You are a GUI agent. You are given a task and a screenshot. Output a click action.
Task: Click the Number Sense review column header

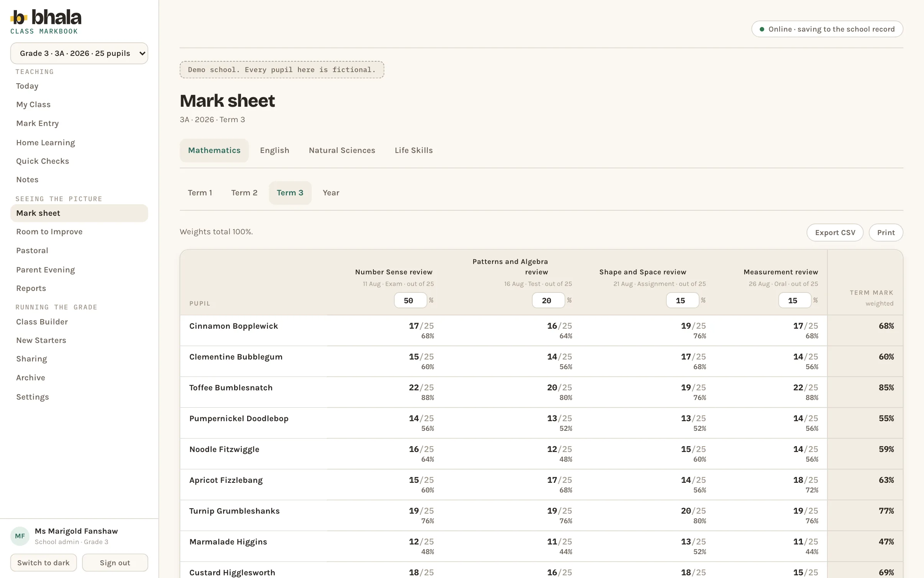393,272
